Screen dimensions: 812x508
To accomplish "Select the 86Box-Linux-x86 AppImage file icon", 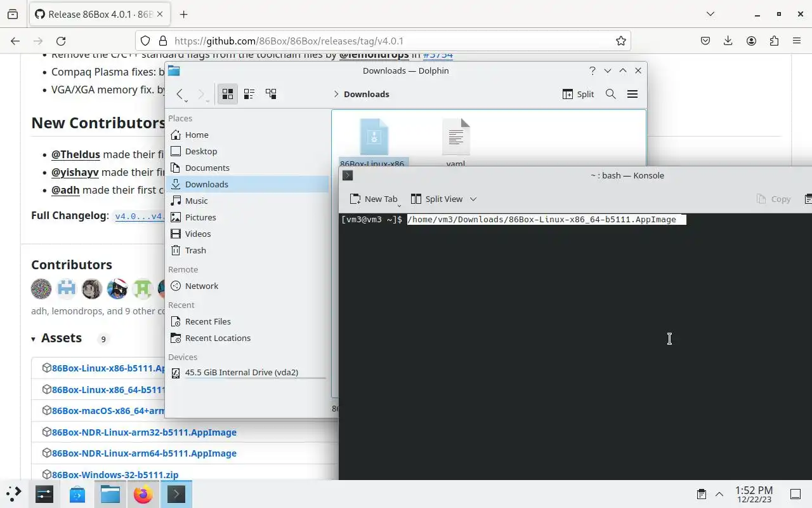I will 374,137.
